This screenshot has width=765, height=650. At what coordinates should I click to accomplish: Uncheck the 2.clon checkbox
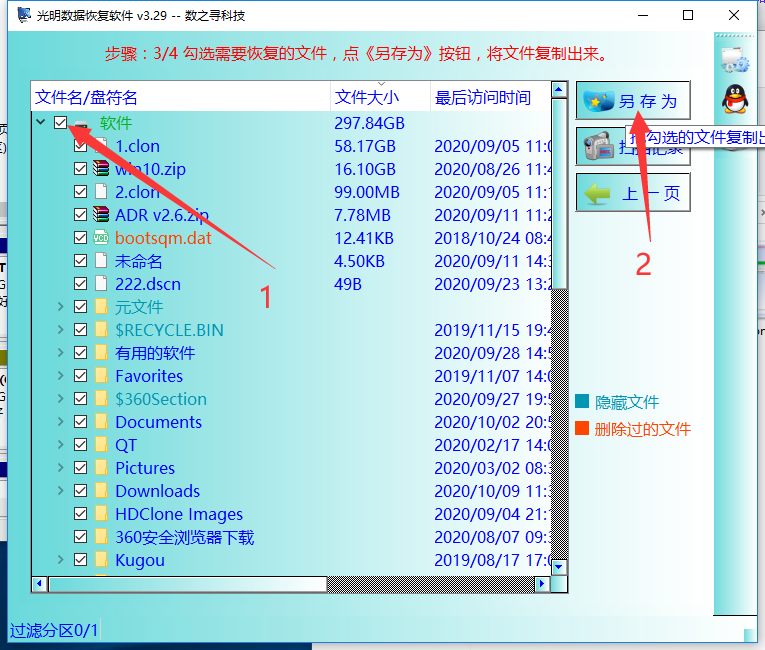pyautogui.click(x=81, y=192)
